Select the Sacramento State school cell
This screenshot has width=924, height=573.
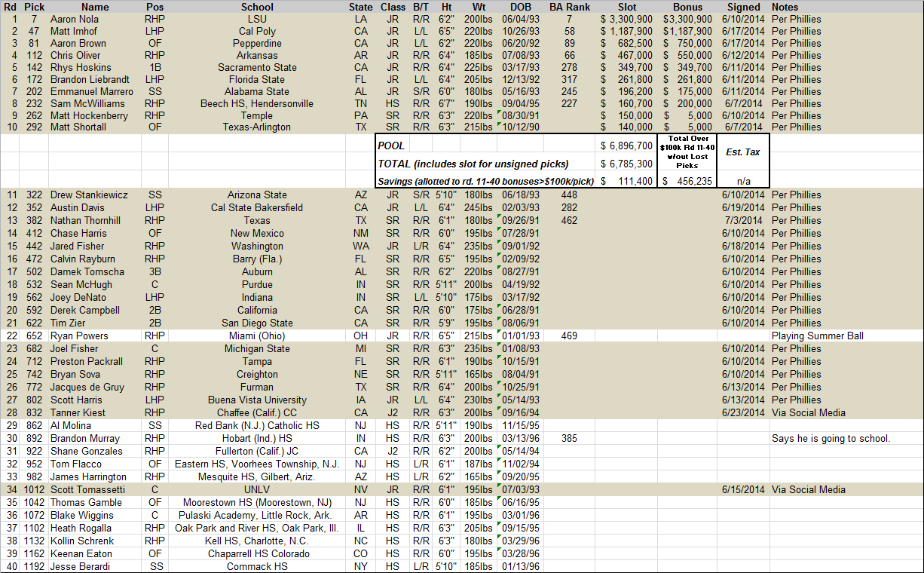tap(257, 67)
